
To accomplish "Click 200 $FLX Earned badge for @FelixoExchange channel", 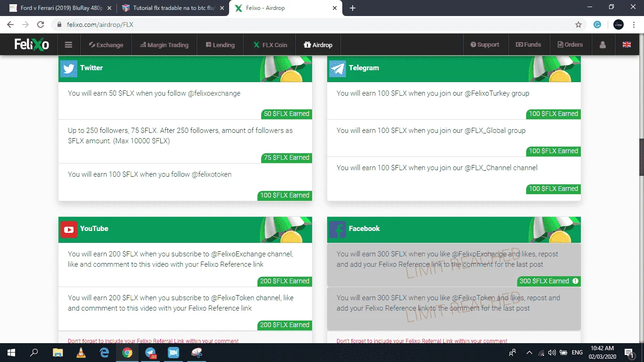I will [285, 281].
